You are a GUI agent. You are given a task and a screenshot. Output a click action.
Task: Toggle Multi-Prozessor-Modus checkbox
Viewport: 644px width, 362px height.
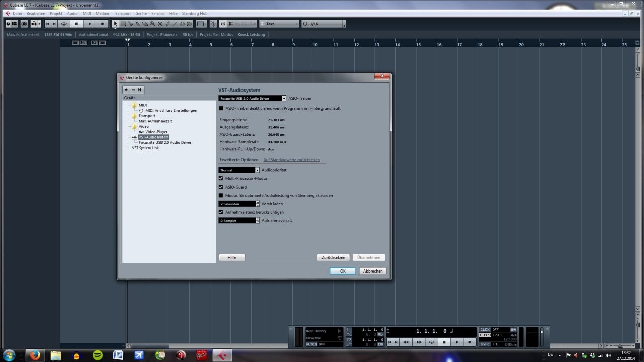point(221,178)
